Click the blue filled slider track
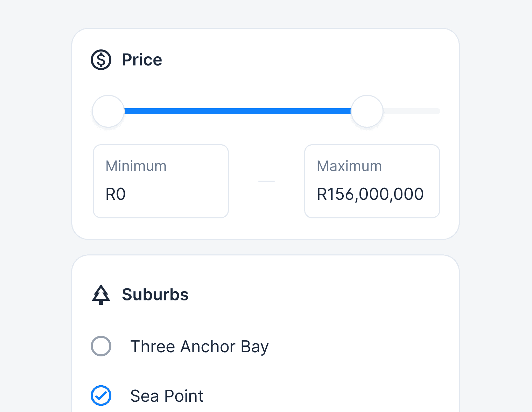Screen dimensions: 532x412 237,111
